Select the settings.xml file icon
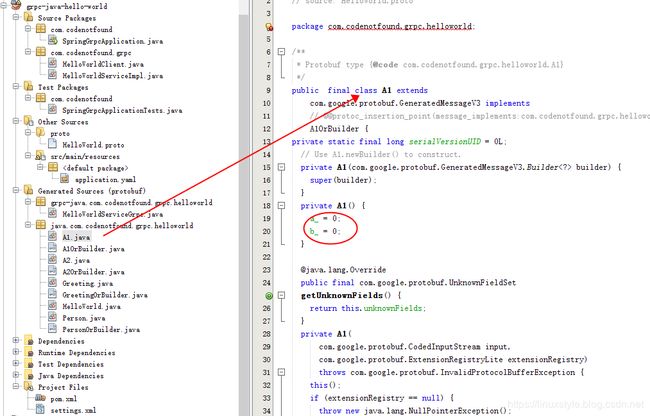Viewport: 650px width, 416px height. [x=41, y=410]
